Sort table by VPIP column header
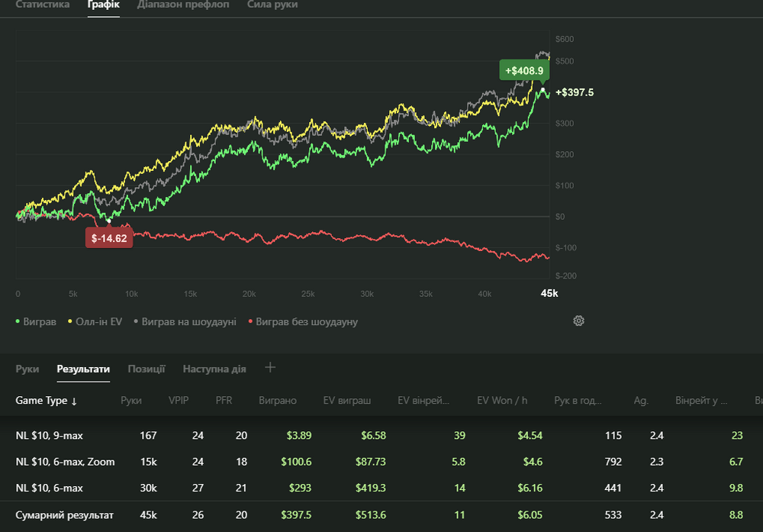This screenshot has height=532, width=763. 179,401
